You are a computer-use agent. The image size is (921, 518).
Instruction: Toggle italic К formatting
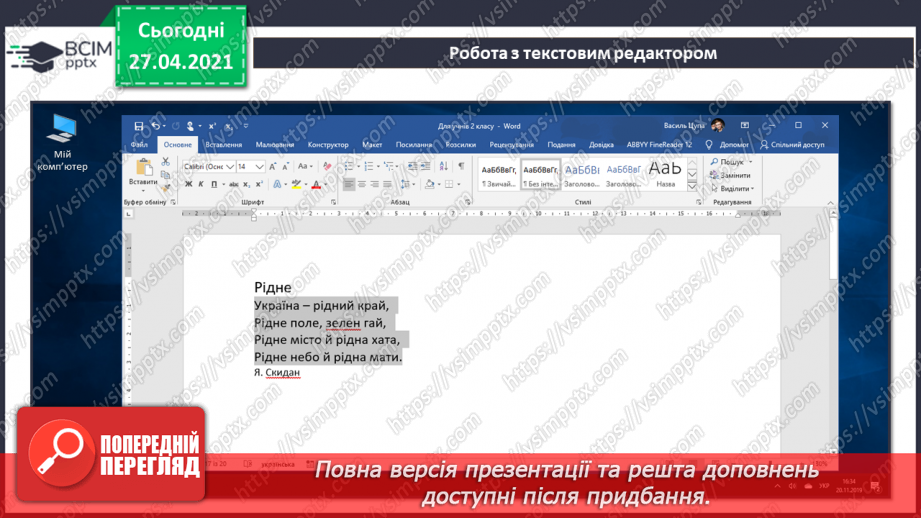[x=201, y=184]
